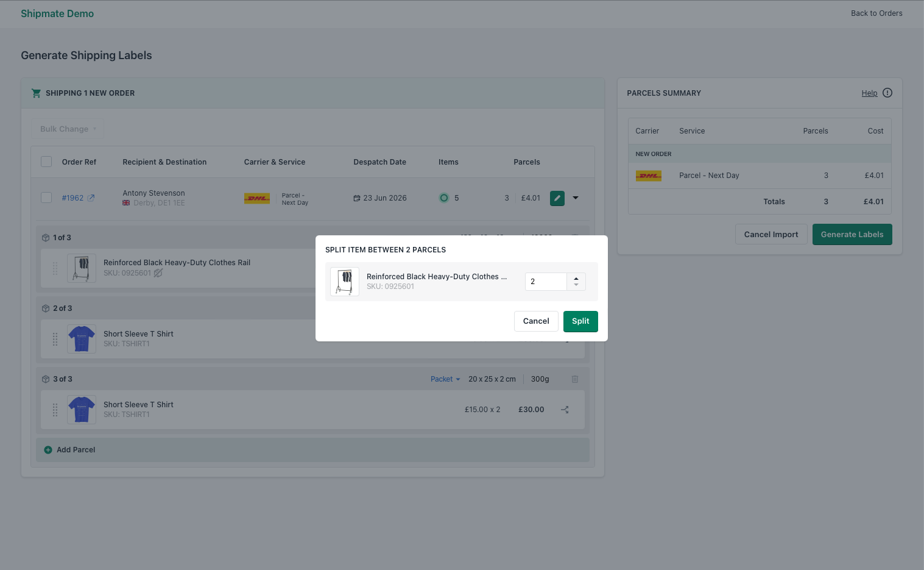The image size is (924, 570).
Task: Click the green items status circle icon
Action: coord(444,198)
